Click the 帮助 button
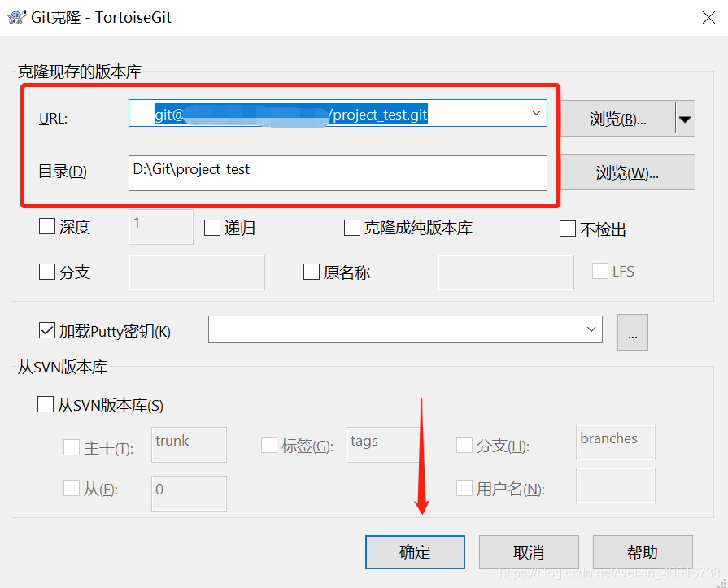Image resolution: width=728 pixels, height=588 pixels. (643, 551)
